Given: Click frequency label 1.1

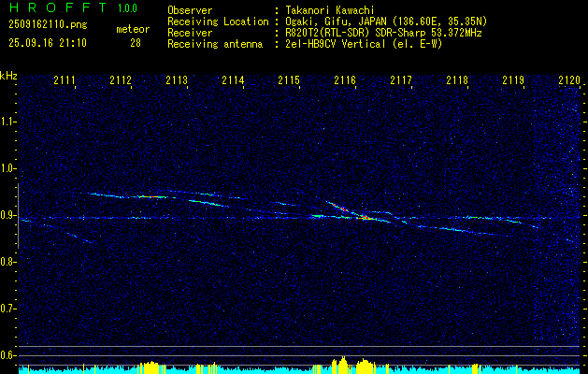Looking at the screenshot, I should coord(7,122).
